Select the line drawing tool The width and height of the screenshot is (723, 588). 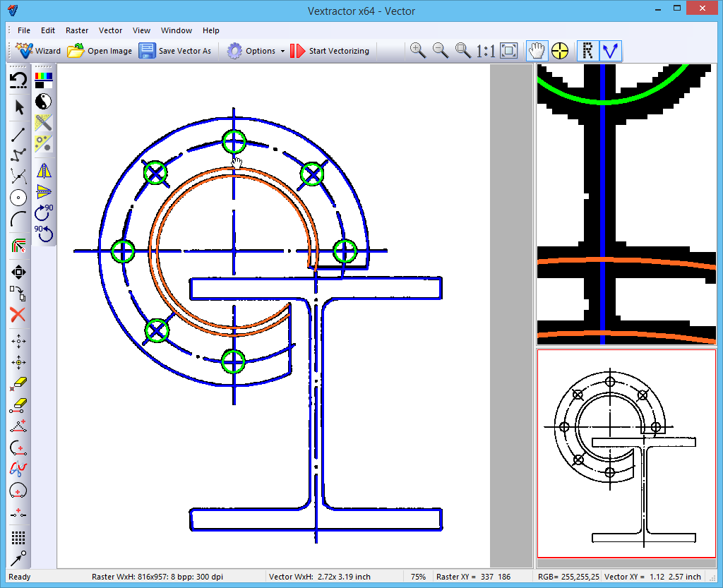click(x=18, y=133)
